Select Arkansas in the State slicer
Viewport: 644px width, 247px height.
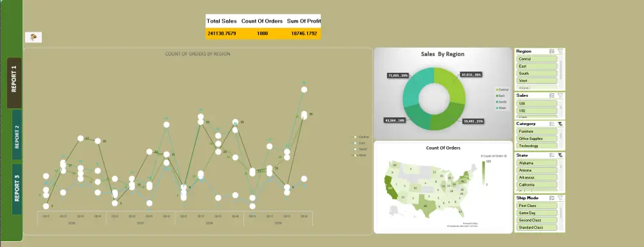(536, 177)
